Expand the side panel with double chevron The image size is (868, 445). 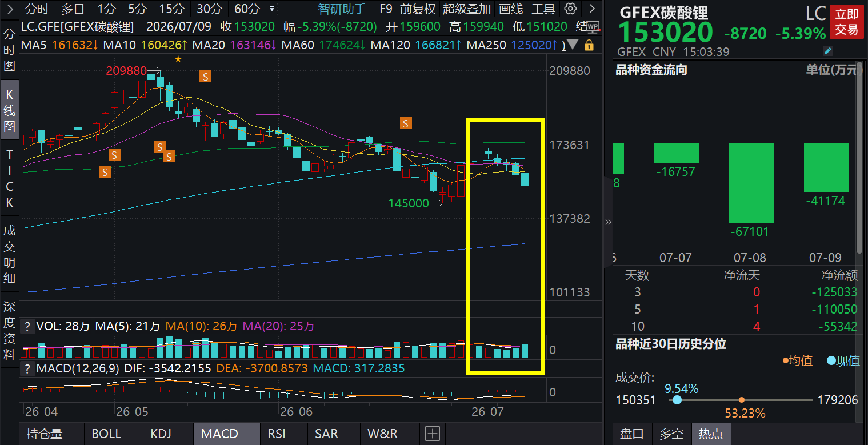pyautogui.click(x=608, y=222)
